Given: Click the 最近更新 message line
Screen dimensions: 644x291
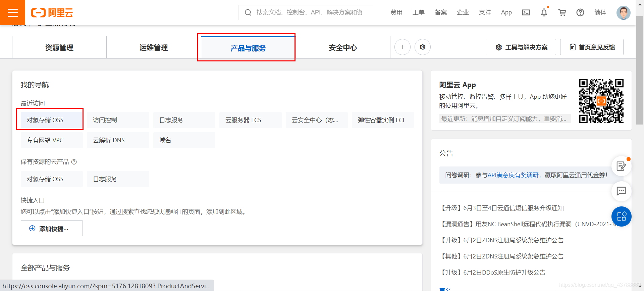Looking at the screenshot, I should click(x=505, y=118).
